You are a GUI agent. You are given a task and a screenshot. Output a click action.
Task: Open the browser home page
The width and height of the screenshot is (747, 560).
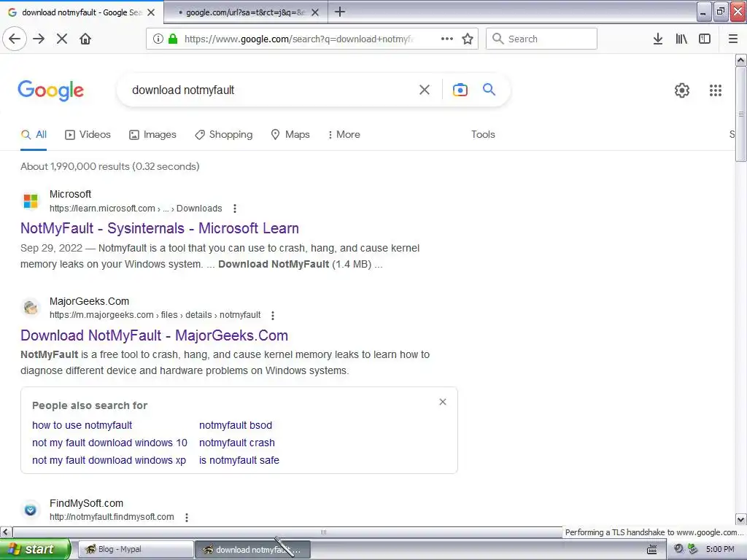85,39
